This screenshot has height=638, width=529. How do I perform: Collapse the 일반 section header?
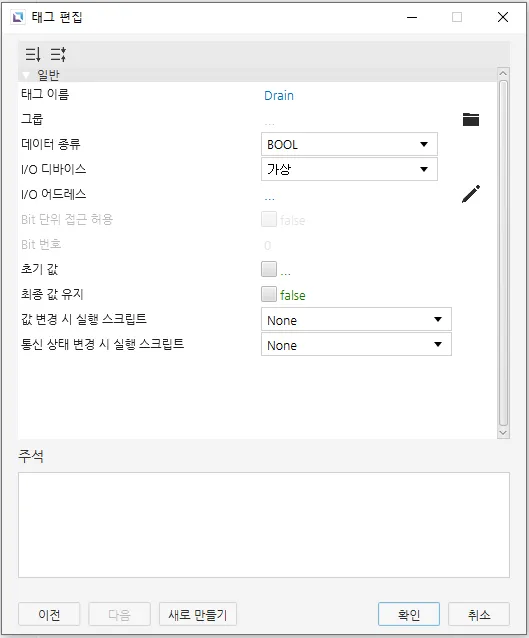tap(26, 75)
